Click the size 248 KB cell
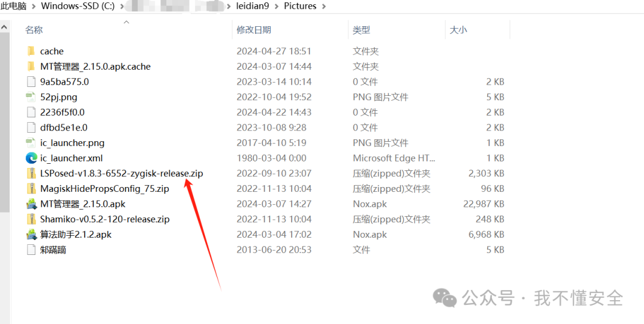The width and height of the screenshot is (644, 324). pos(491,219)
